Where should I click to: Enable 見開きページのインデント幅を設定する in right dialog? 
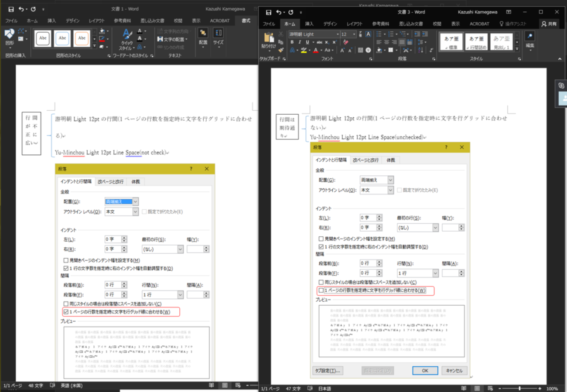click(x=321, y=239)
